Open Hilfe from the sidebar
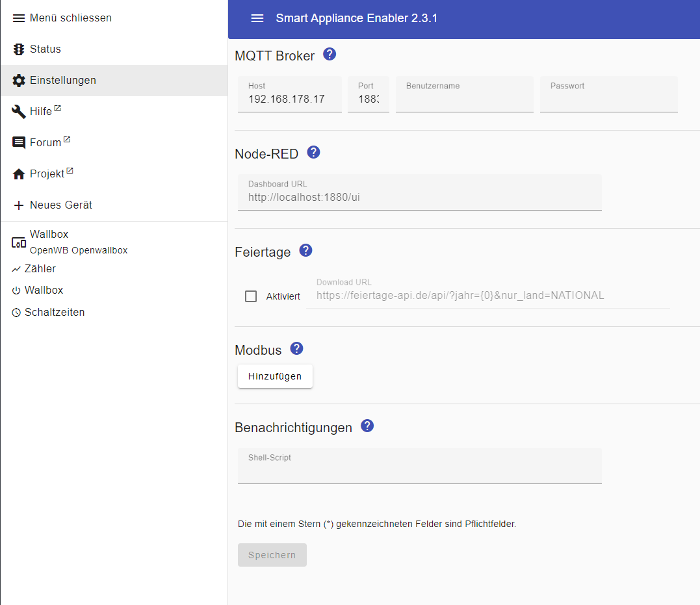 click(114, 112)
